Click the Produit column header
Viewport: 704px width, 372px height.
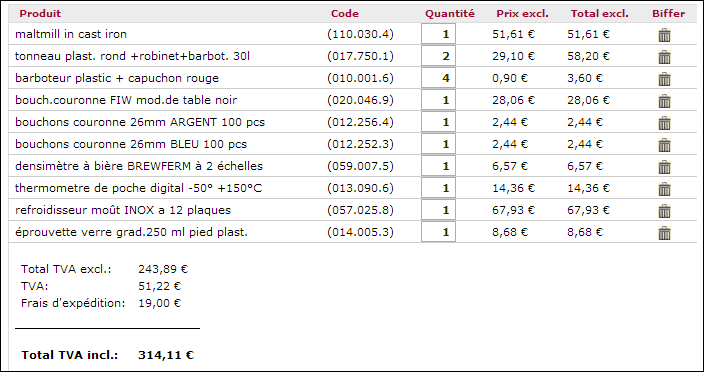40,13
